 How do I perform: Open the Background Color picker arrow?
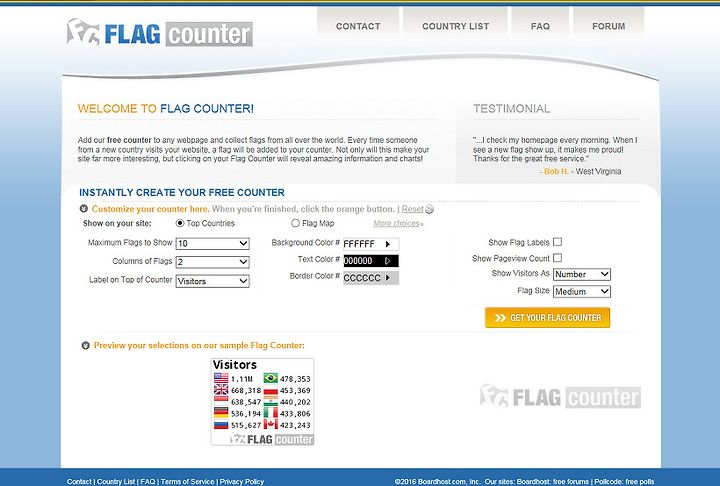point(388,244)
